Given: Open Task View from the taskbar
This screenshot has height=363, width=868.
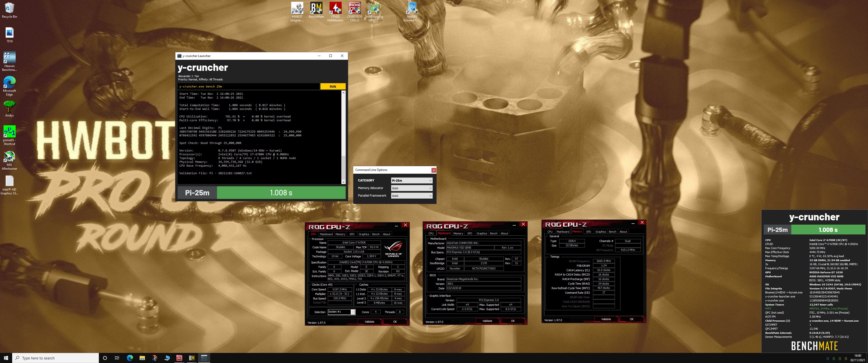Looking at the screenshot, I should pos(117,358).
